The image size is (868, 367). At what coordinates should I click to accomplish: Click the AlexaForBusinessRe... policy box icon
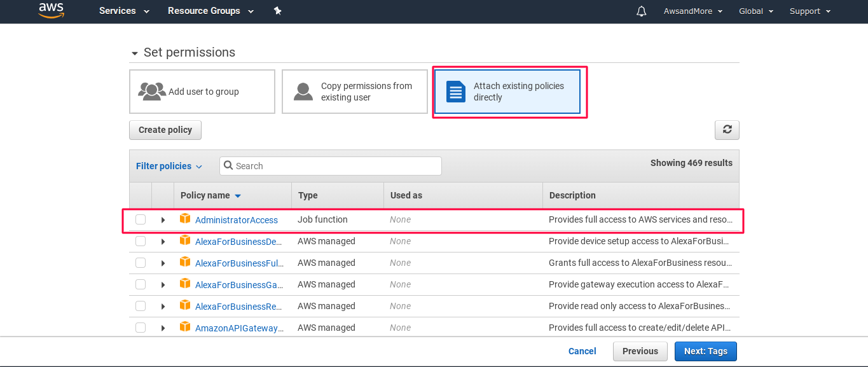[185, 305]
